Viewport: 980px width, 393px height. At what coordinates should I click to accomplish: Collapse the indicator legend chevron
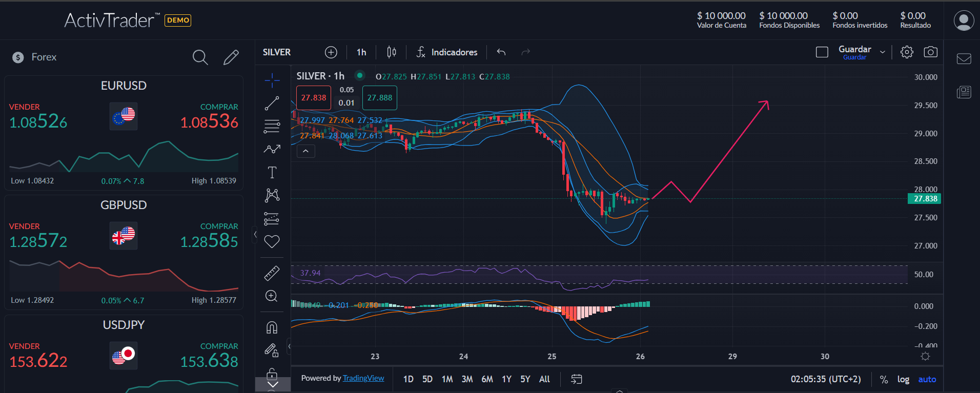coord(305,151)
